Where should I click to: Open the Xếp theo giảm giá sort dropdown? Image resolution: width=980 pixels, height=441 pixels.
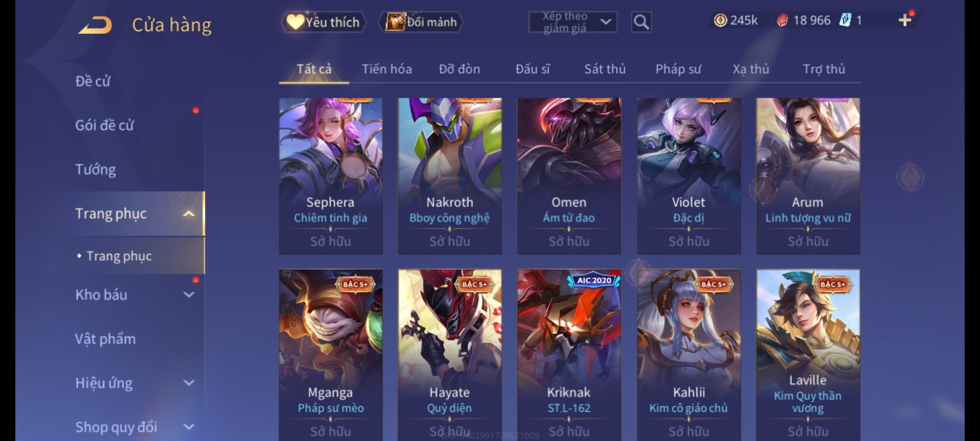572,22
